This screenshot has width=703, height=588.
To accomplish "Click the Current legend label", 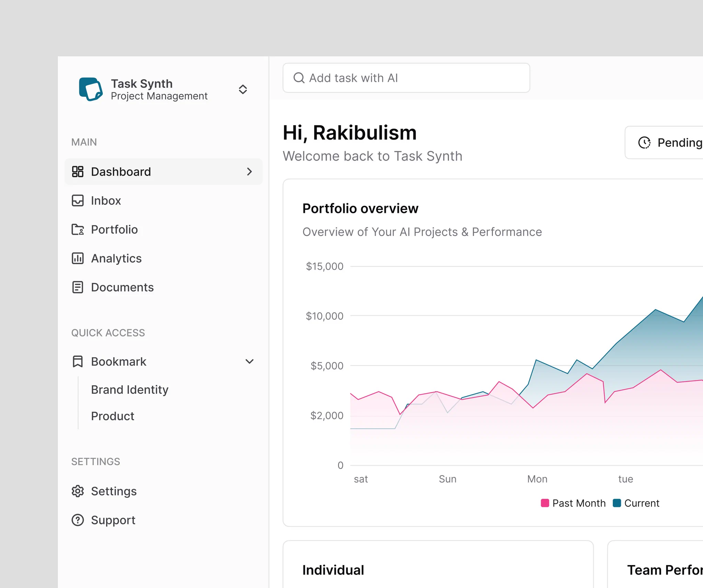I will pos(642,503).
